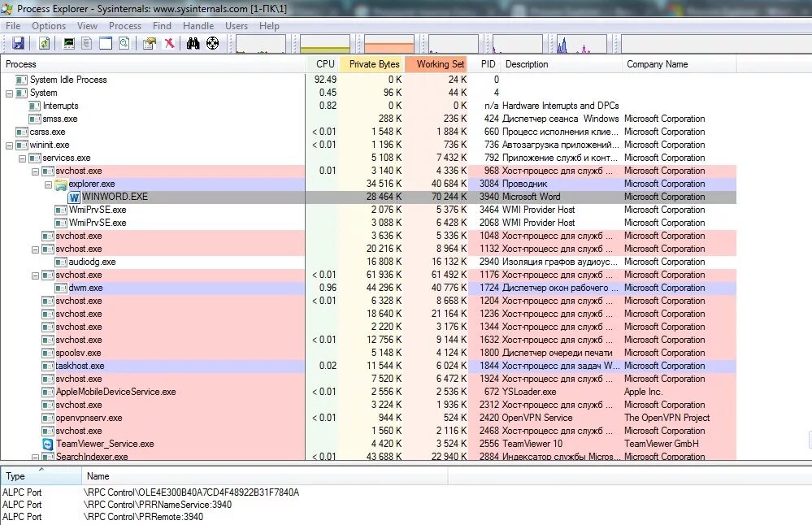Click the icon beside dwm.exe
This screenshot has height=525, width=812.
coord(61,288)
